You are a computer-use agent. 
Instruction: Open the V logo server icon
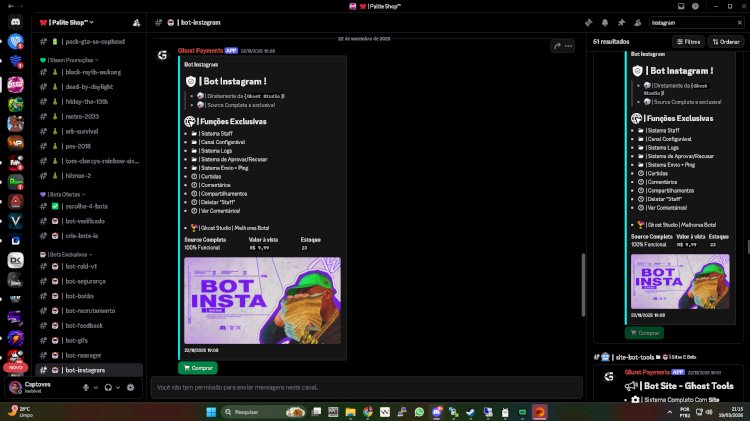(x=15, y=221)
